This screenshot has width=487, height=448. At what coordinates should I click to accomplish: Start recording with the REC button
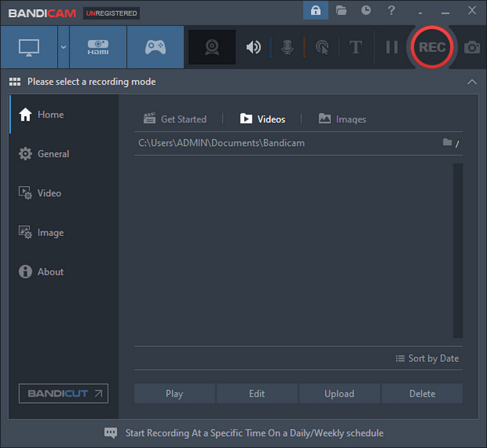point(432,47)
